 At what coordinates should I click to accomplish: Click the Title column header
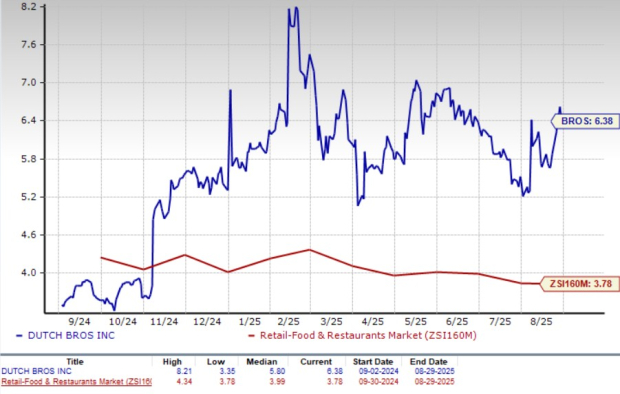click(x=75, y=362)
